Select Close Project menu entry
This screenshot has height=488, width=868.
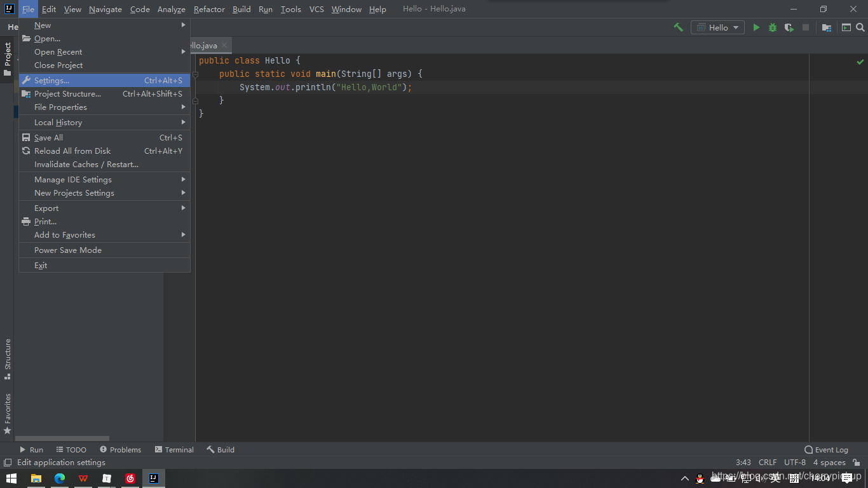(x=104, y=65)
